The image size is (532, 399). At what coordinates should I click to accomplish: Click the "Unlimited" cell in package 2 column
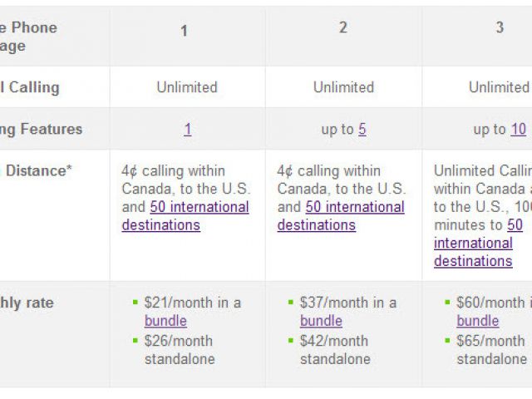tap(343, 87)
